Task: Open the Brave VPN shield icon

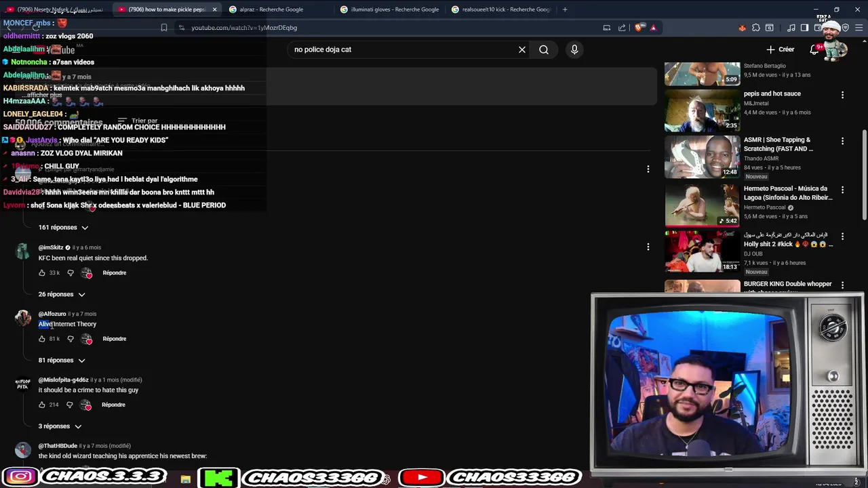Action: coord(846,28)
